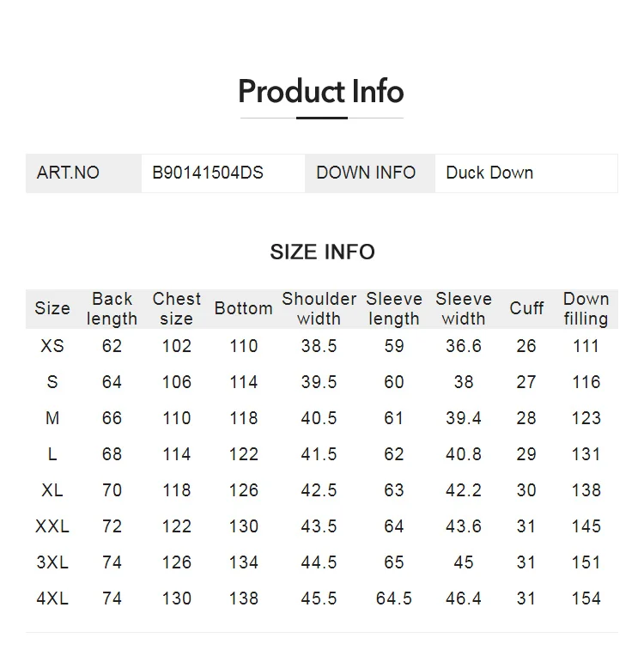Click the Sleeve length column header
This screenshot has height=650, width=644.
point(394,309)
